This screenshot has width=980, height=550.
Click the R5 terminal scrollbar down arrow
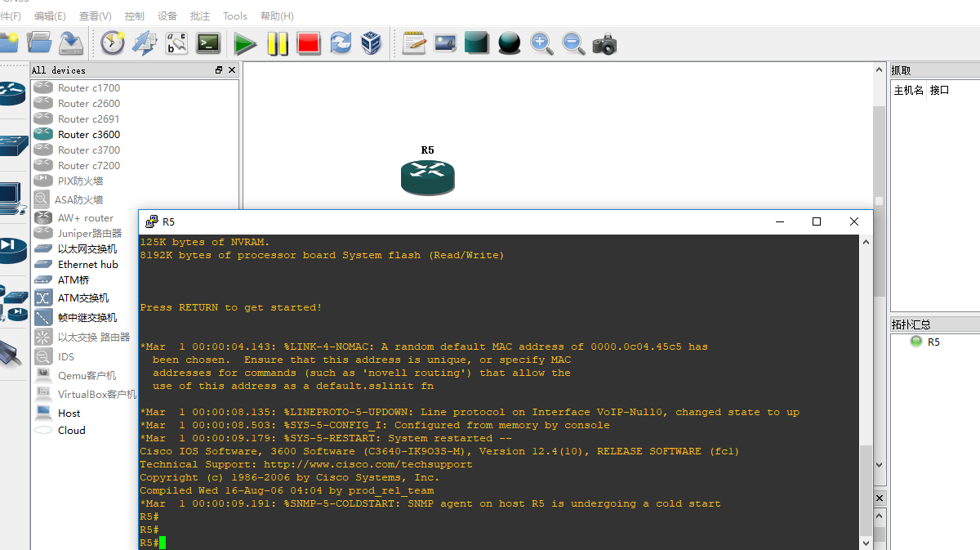[x=866, y=543]
